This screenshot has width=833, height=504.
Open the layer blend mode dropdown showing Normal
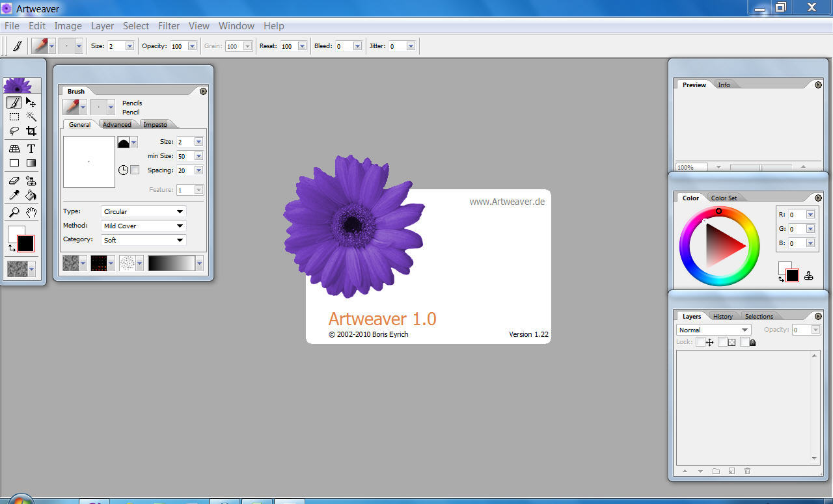click(713, 330)
